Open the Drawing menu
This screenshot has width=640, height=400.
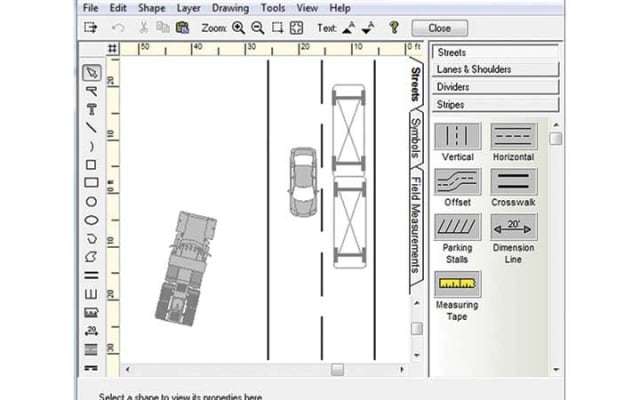tap(230, 8)
